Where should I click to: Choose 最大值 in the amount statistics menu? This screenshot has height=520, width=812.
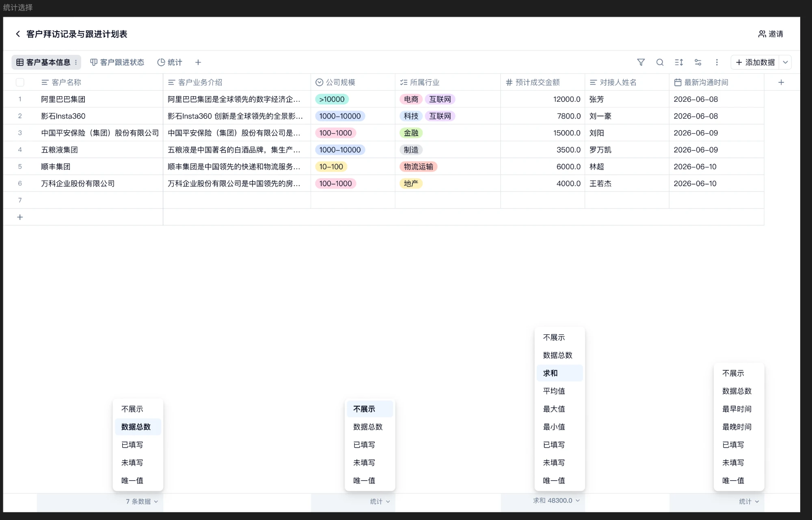click(559, 409)
